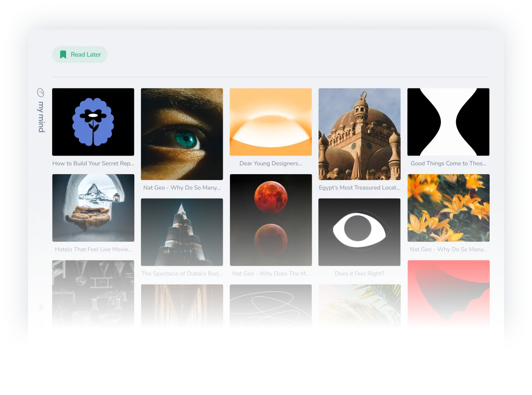
Task: Click the 'my mind' sidebar text
Action: (x=41, y=117)
